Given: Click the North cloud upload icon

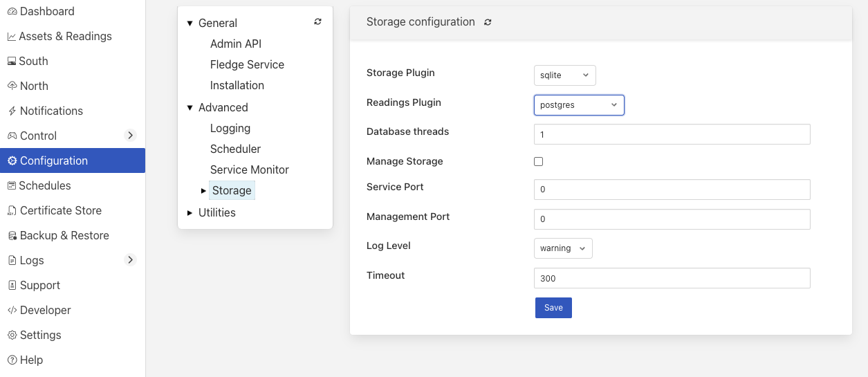Looking at the screenshot, I should (x=12, y=86).
